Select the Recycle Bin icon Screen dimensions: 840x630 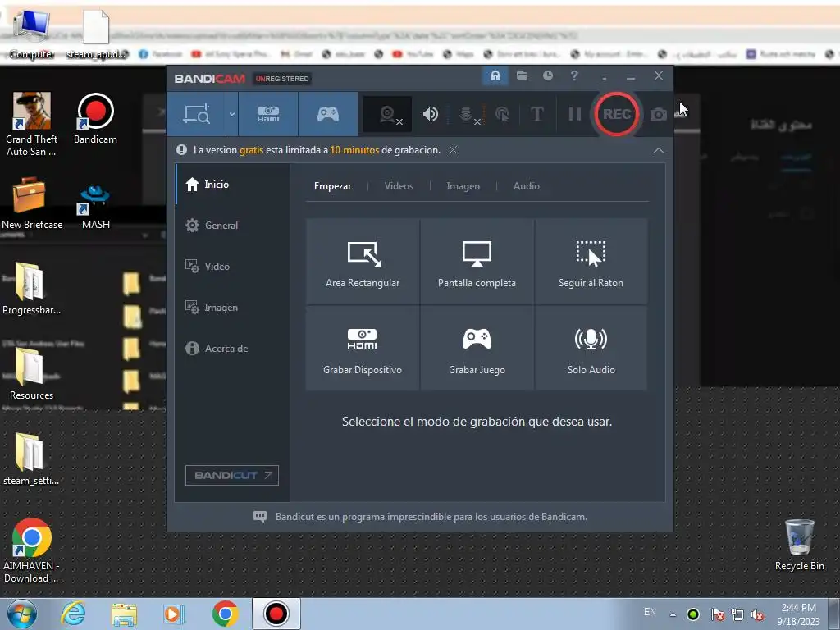pyautogui.click(x=799, y=545)
